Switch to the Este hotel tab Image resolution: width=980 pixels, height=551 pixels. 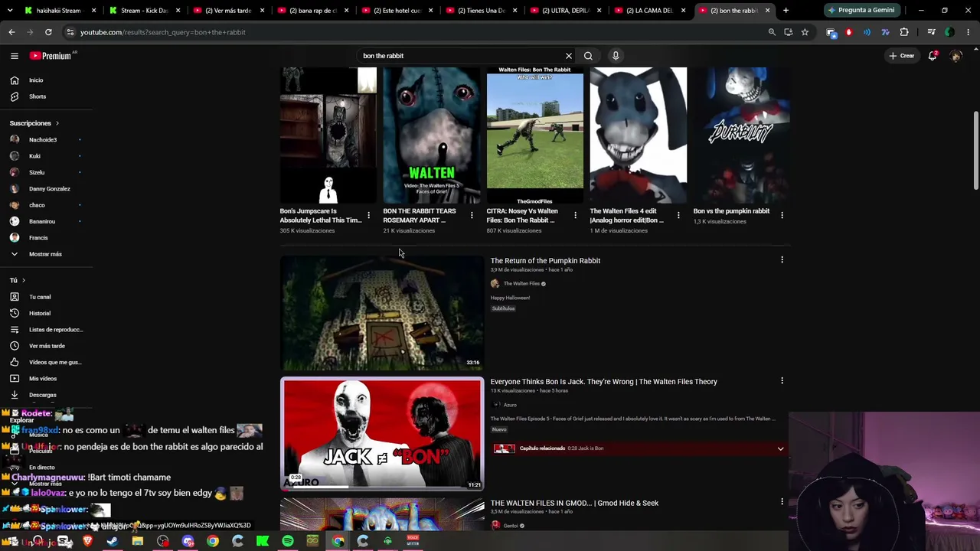click(395, 11)
